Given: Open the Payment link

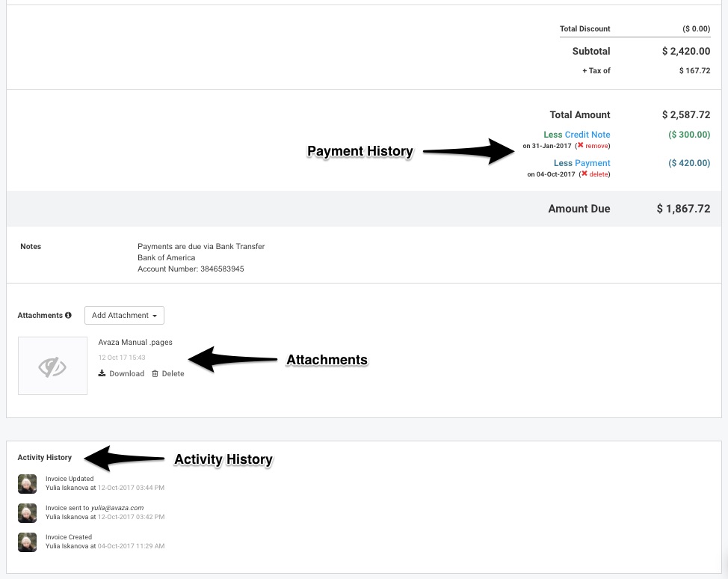Looking at the screenshot, I should click(x=593, y=163).
